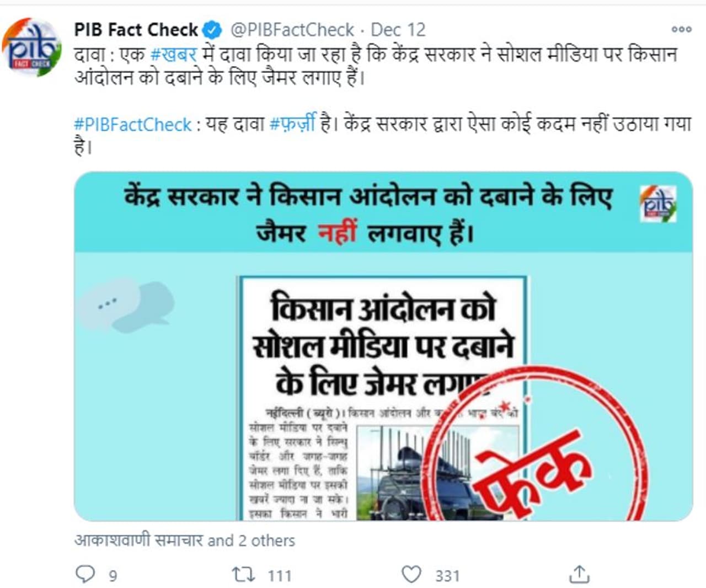This screenshot has width=706, height=588.
Task: Open the three-dot more options menu
Action: point(681,29)
